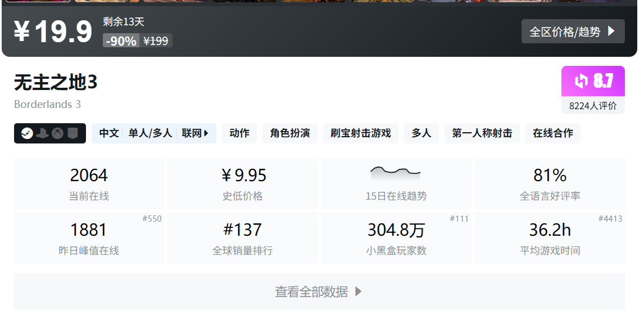Click the arrow beside 全区价格/趋势
This screenshot has height=319, width=644.
611,32
